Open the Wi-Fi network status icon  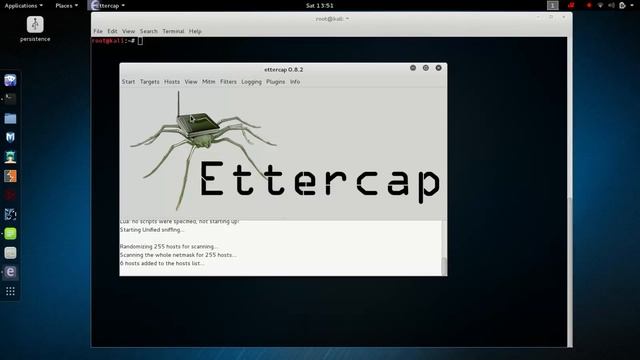[600, 5]
